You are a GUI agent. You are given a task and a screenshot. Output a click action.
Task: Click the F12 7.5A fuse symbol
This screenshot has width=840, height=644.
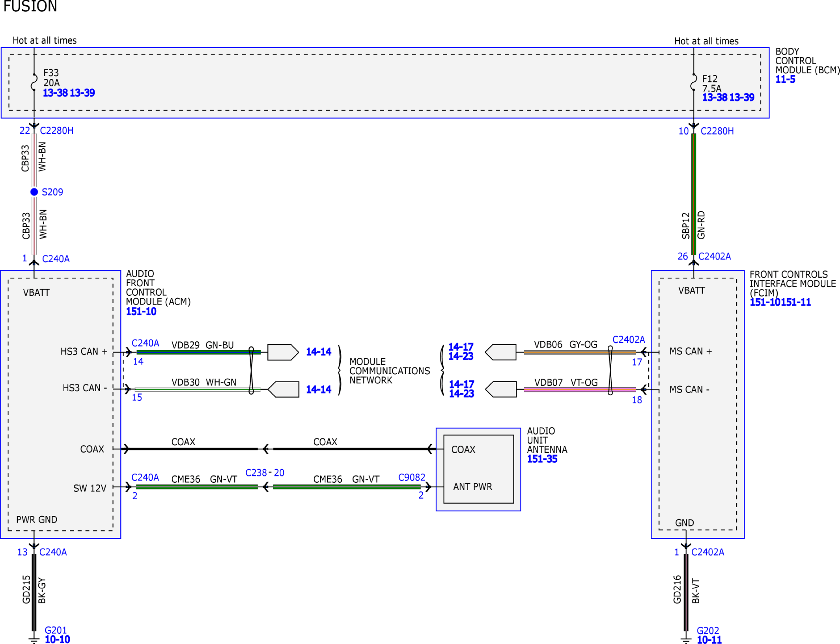[694, 82]
